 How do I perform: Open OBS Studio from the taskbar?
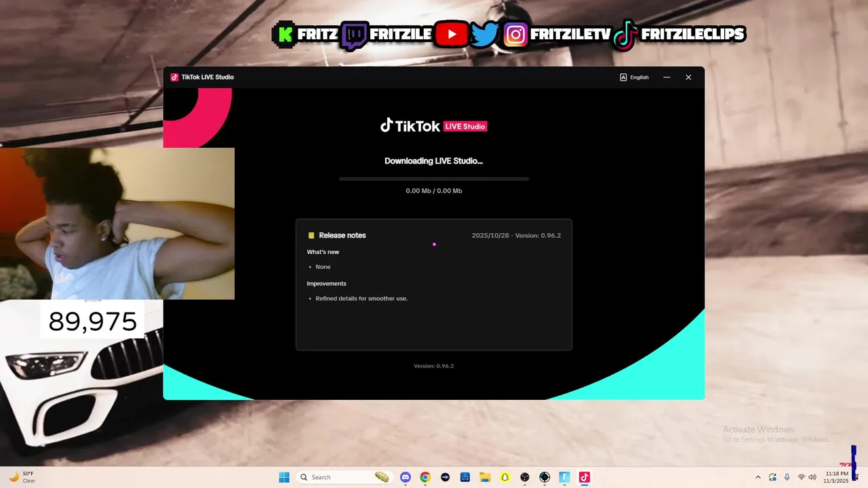(525, 477)
